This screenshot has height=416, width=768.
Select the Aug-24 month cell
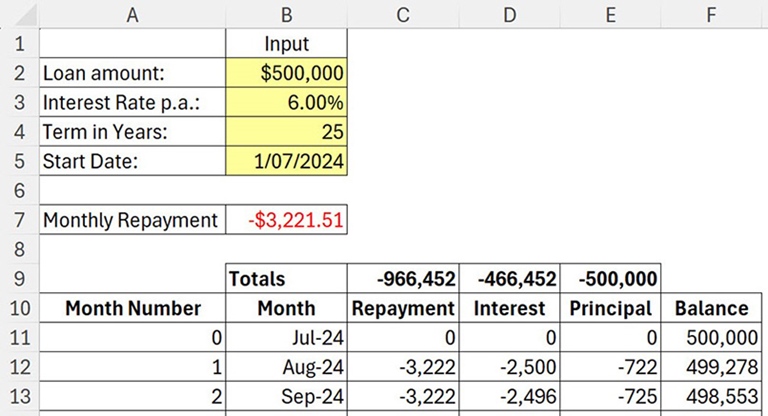click(287, 367)
